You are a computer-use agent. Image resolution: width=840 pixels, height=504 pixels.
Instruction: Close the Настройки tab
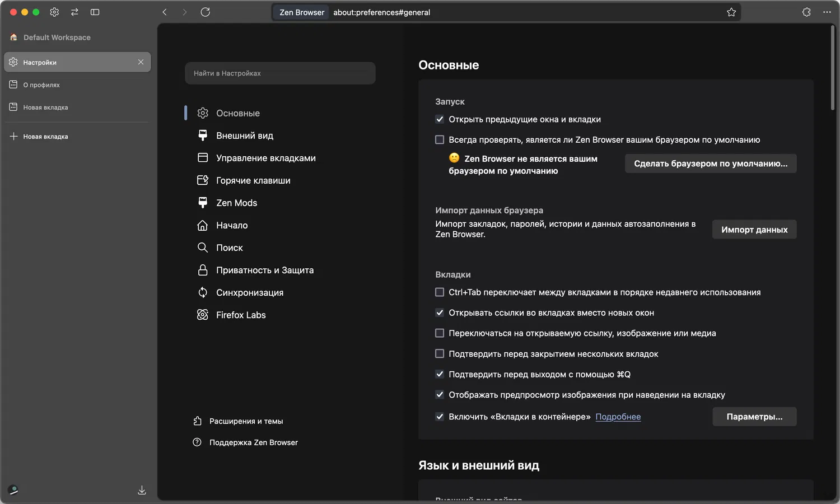141,62
